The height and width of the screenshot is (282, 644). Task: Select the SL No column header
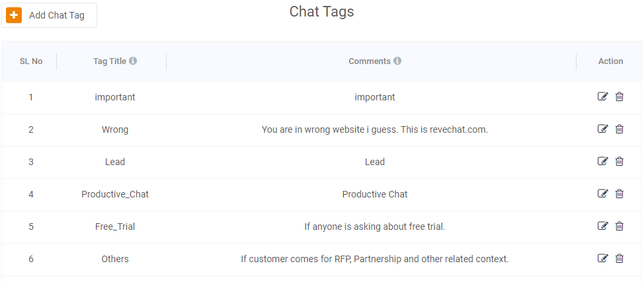(31, 61)
